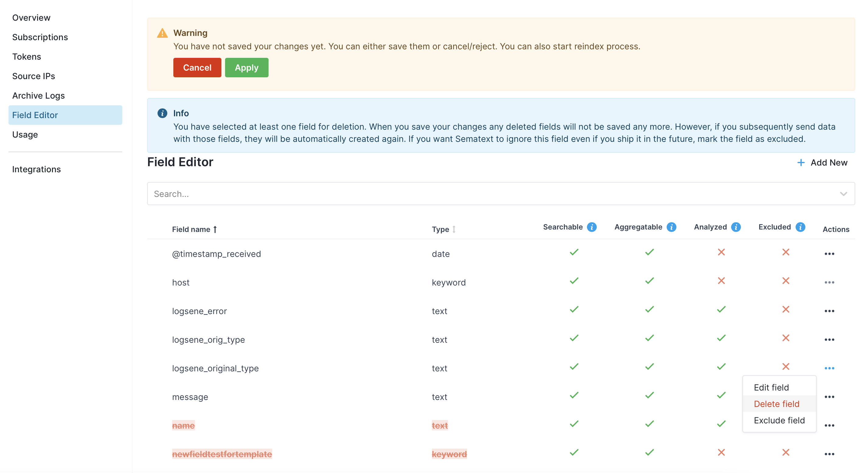This screenshot has height=473, width=868.
Task: Click the Analyzed checkmark for logsene_orig_type
Action: pyautogui.click(x=721, y=338)
